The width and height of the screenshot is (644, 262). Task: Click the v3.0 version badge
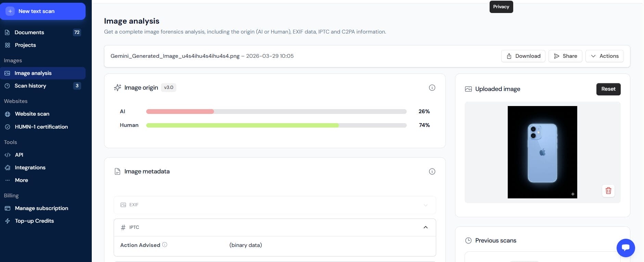click(x=168, y=88)
